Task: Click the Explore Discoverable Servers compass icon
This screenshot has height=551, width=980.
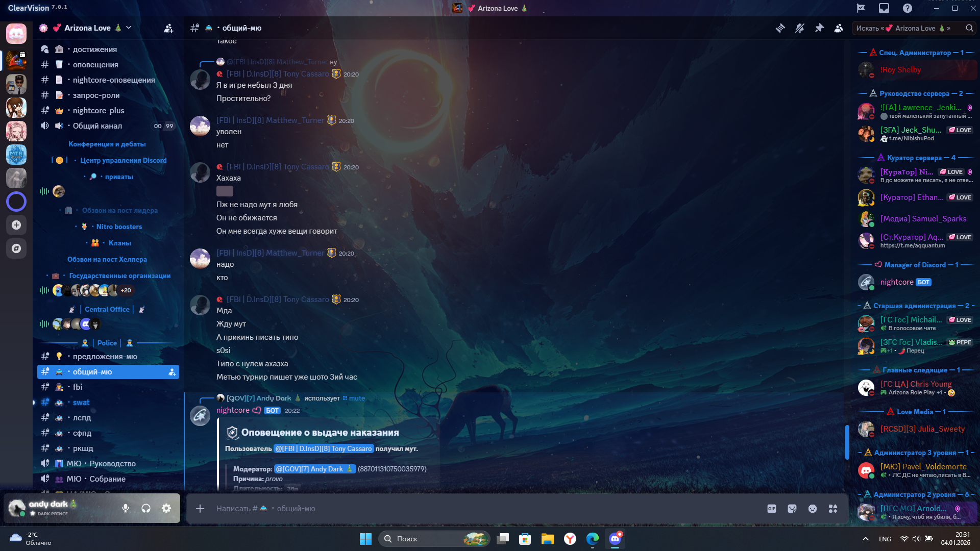Action: coord(16,248)
